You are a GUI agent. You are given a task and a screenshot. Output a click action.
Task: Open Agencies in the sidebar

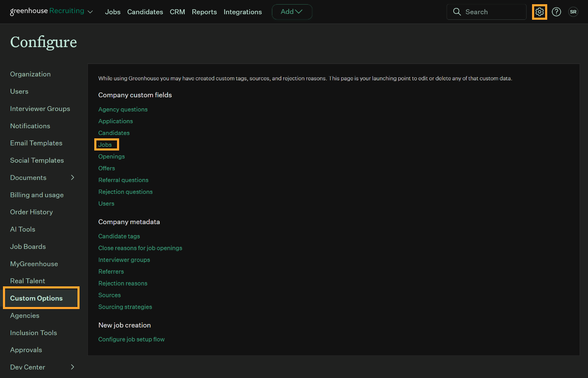coord(25,315)
